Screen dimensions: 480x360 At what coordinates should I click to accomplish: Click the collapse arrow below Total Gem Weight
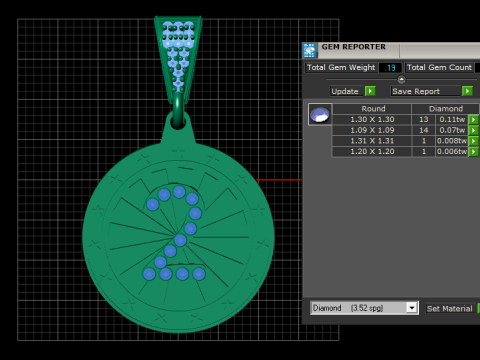click(401, 79)
